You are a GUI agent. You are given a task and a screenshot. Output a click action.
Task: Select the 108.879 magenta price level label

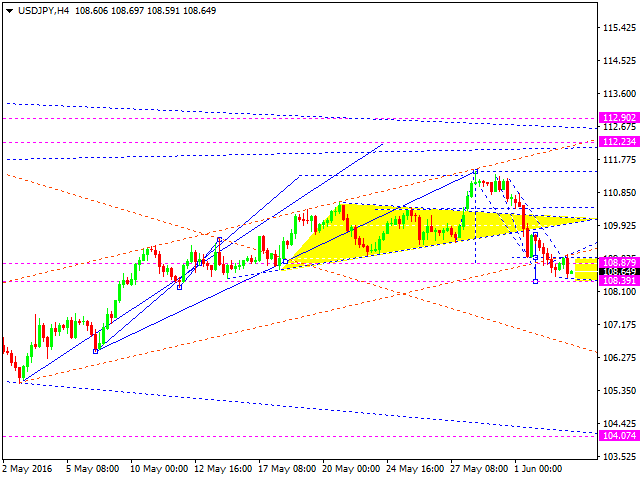pyautogui.click(x=619, y=262)
